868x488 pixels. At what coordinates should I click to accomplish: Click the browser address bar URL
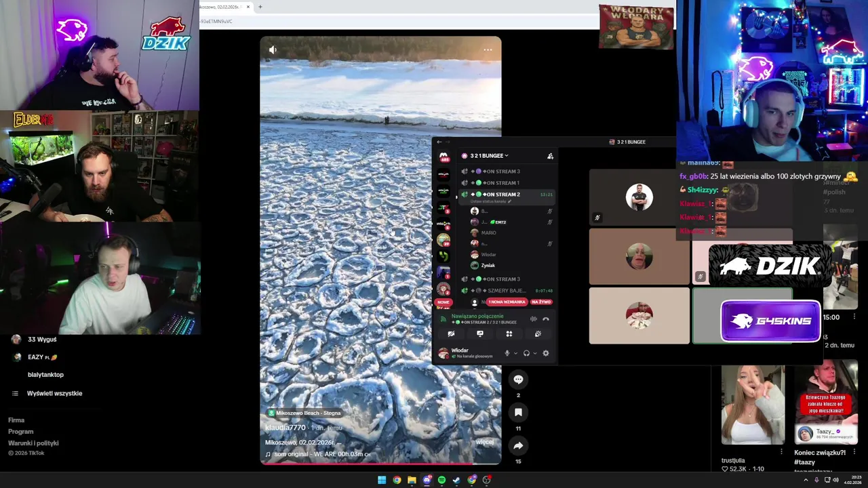coord(217,21)
